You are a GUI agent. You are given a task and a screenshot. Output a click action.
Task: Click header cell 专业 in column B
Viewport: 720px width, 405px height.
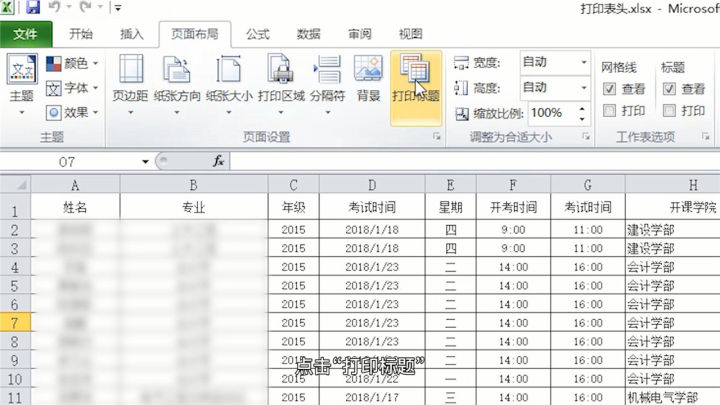193,208
